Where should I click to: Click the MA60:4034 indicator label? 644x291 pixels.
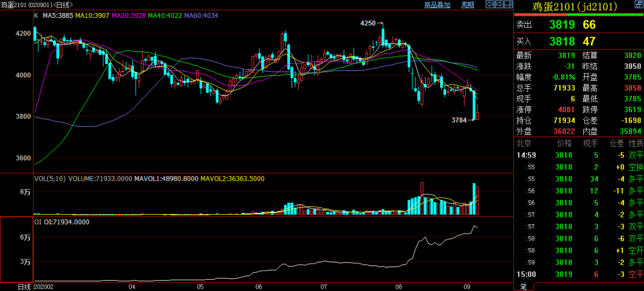coord(202,16)
